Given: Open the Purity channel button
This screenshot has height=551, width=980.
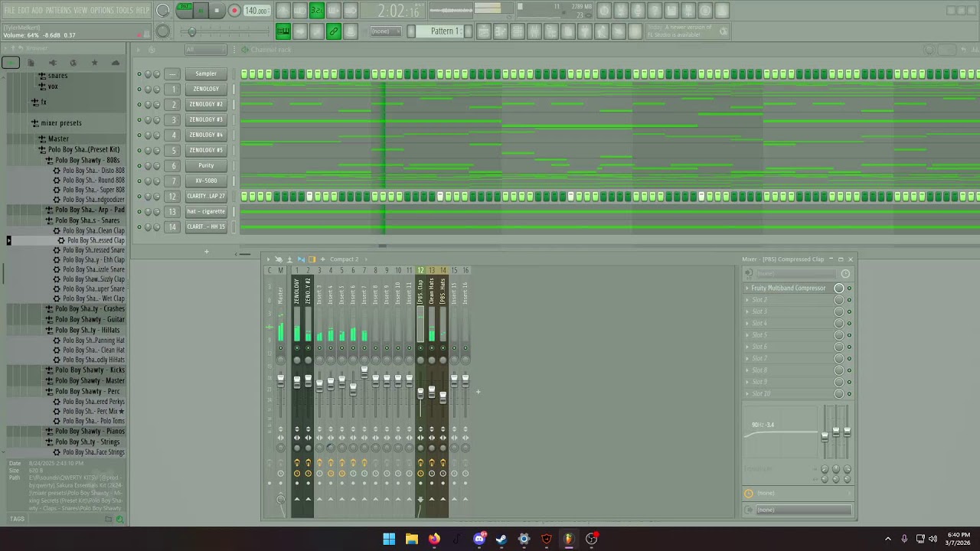Looking at the screenshot, I should tap(206, 165).
